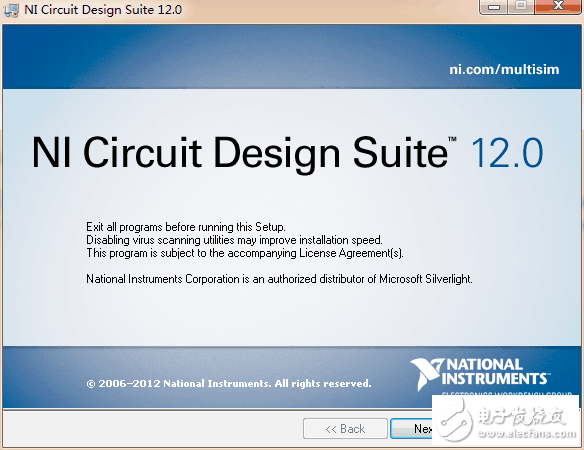
Task: Open the ni.com/multisim link
Action: pyautogui.click(x=504, y=69)
